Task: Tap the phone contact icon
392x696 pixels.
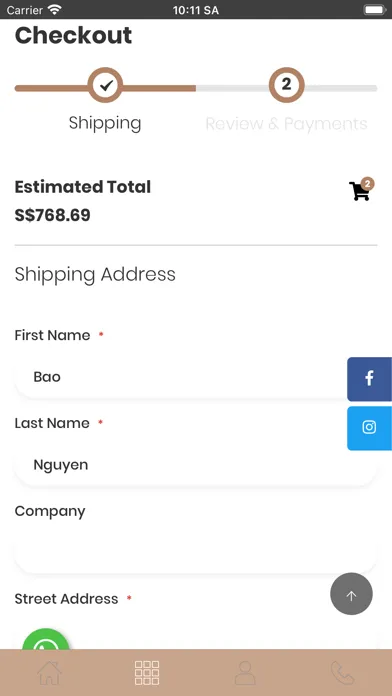Action: click(x=342, y=672)
